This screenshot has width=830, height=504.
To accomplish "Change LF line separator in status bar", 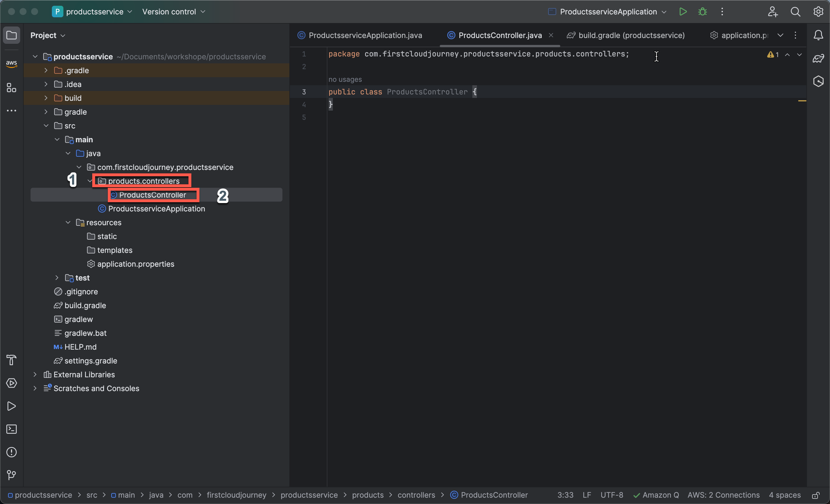I will tap(587, 495).
